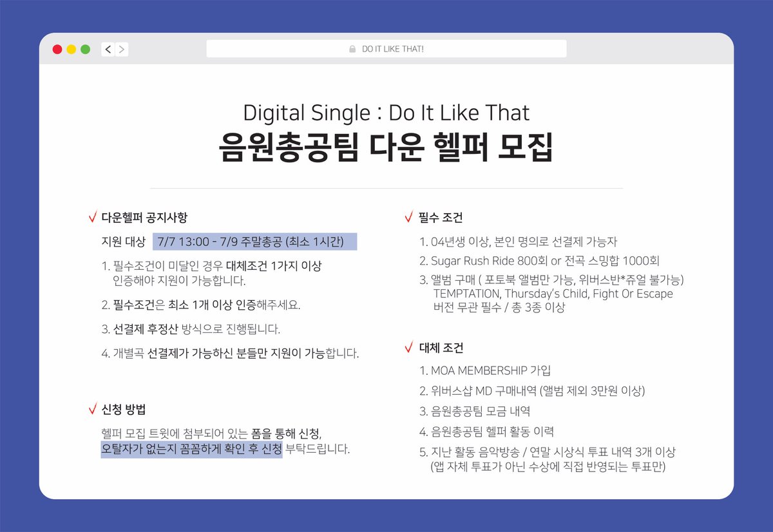Click the subtitle Digital Single : Do It Like That
This screenshot has width=773, height=532.
point(386,113)
